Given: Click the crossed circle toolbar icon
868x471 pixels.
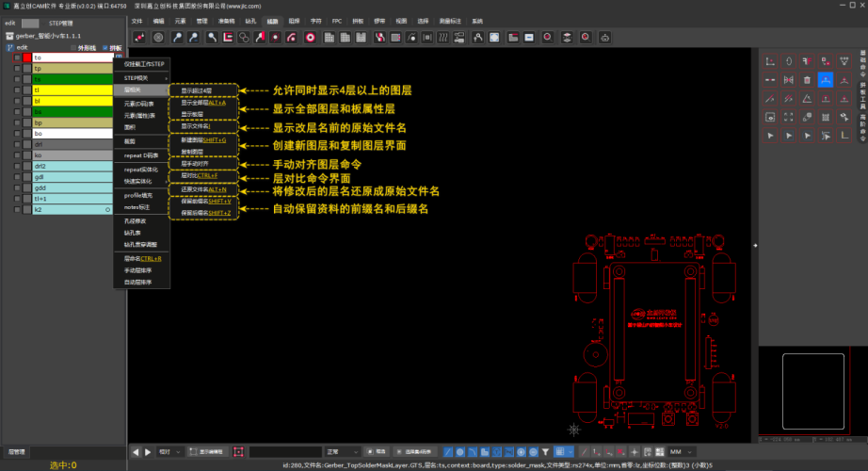Looking at the screenshot, I should [158, 38].
